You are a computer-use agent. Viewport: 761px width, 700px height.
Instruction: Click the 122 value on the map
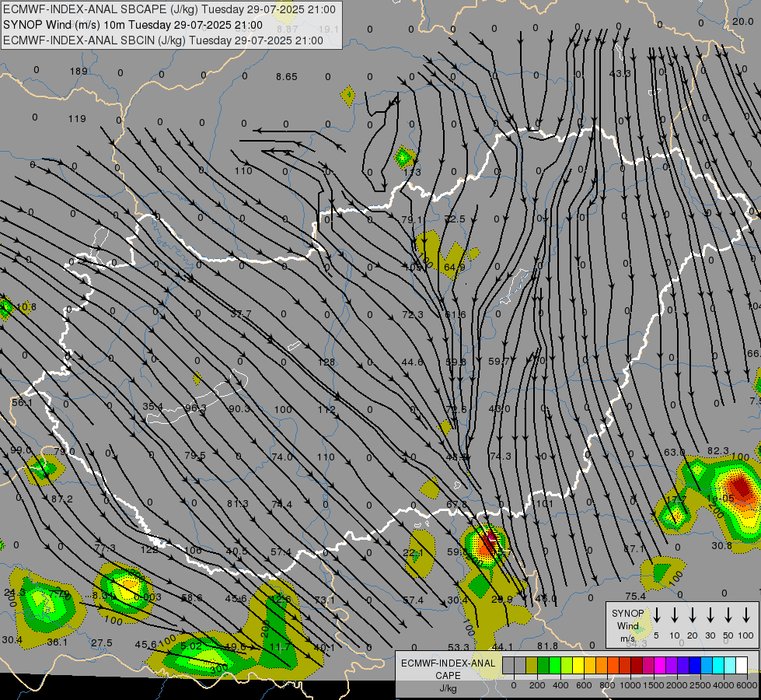point(149,550)
